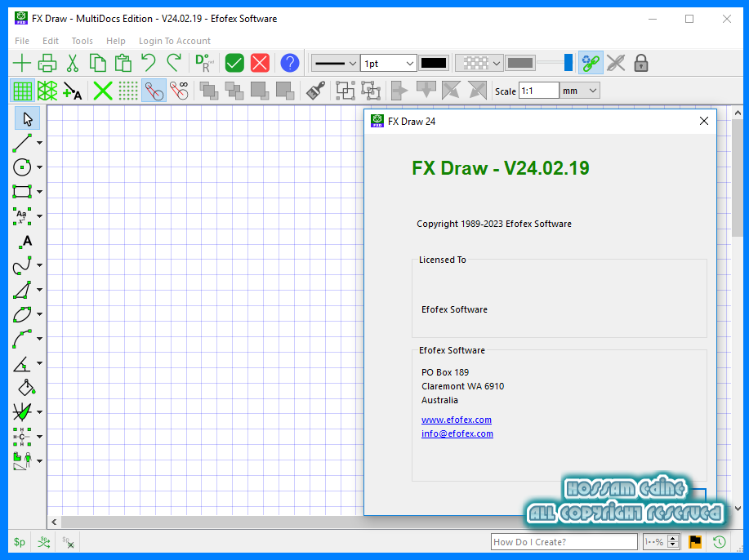Toggle the infinity point-snap button
The width and height of the screenshot is (749, 560).
180,91
